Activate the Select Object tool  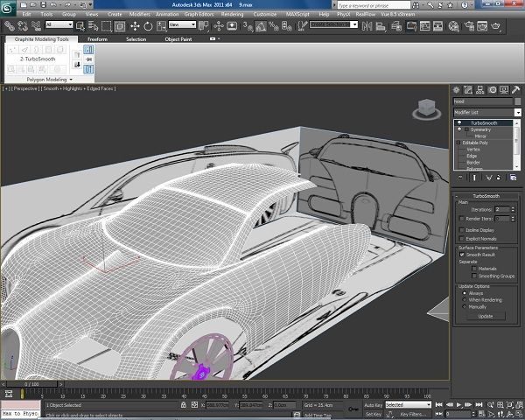pos(80,25)
